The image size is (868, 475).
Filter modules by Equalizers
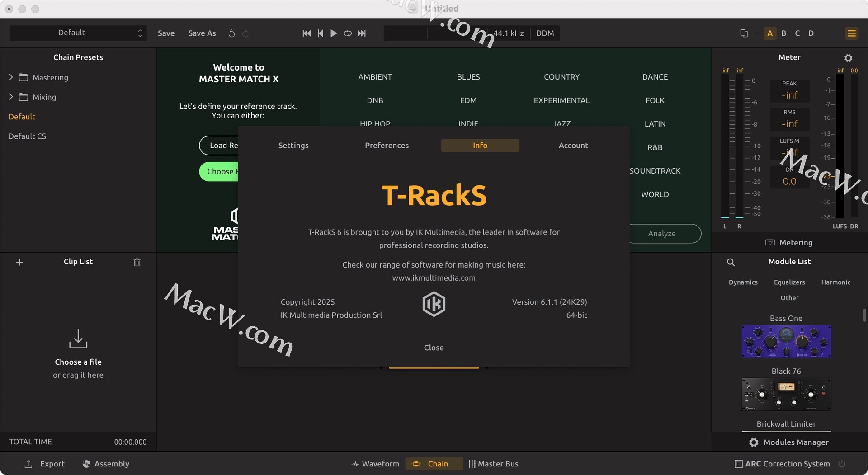tap(789, 282)
